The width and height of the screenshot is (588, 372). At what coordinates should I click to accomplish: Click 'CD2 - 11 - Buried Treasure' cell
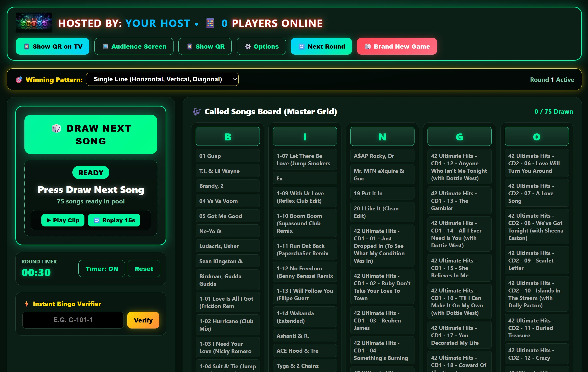pyautogui.click(x=536, y=328)
